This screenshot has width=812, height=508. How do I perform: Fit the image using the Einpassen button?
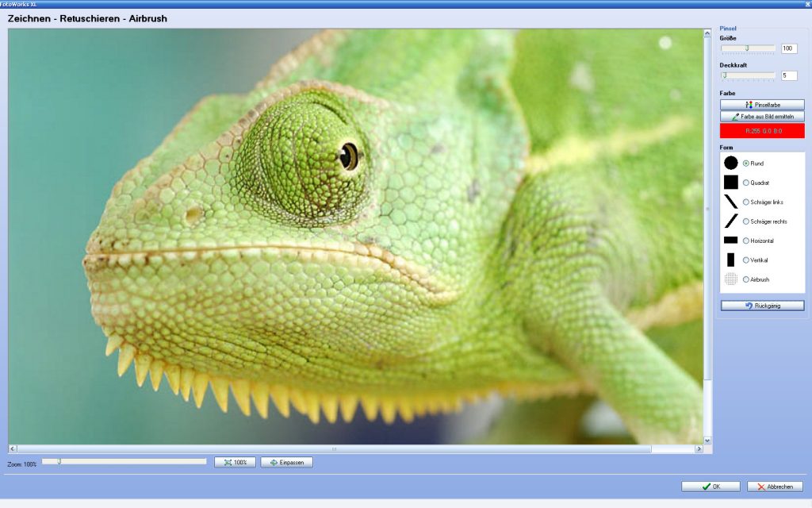coord(285,462)
